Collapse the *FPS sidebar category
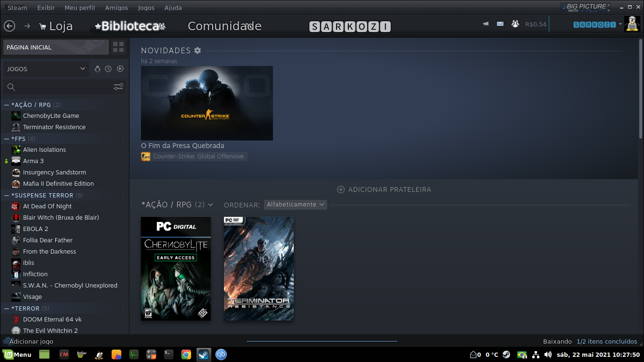The width and height of the screenshot is (644, 362). coord(7,139)
